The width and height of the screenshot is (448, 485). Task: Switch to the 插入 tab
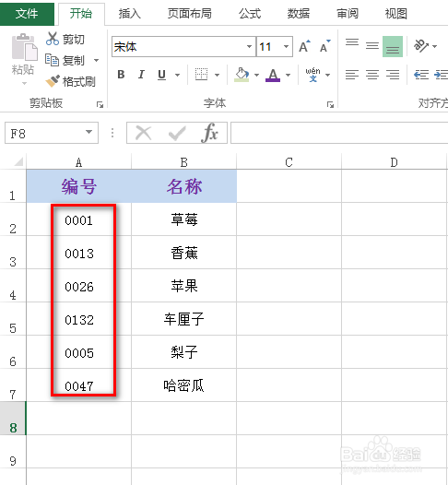[x=130, y=14]
